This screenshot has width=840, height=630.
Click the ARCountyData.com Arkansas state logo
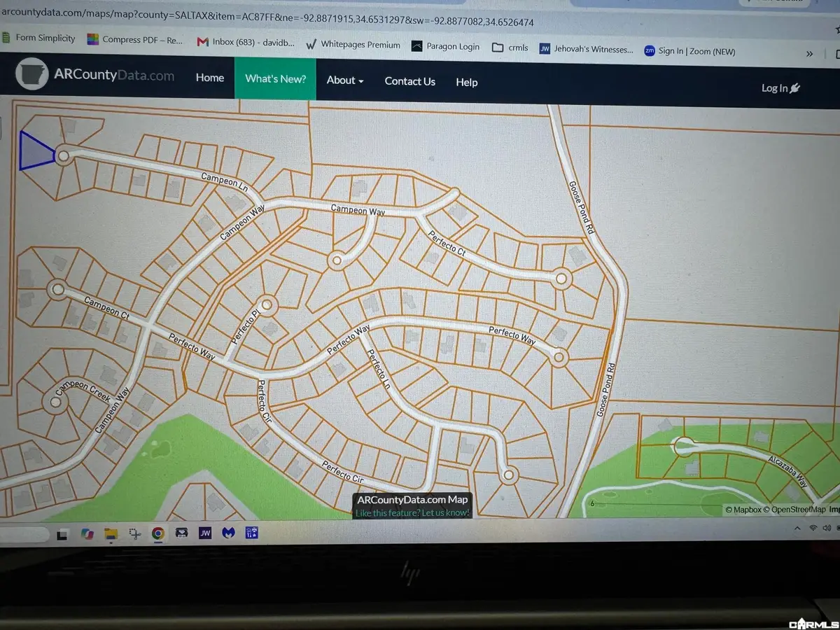[34, 73]
